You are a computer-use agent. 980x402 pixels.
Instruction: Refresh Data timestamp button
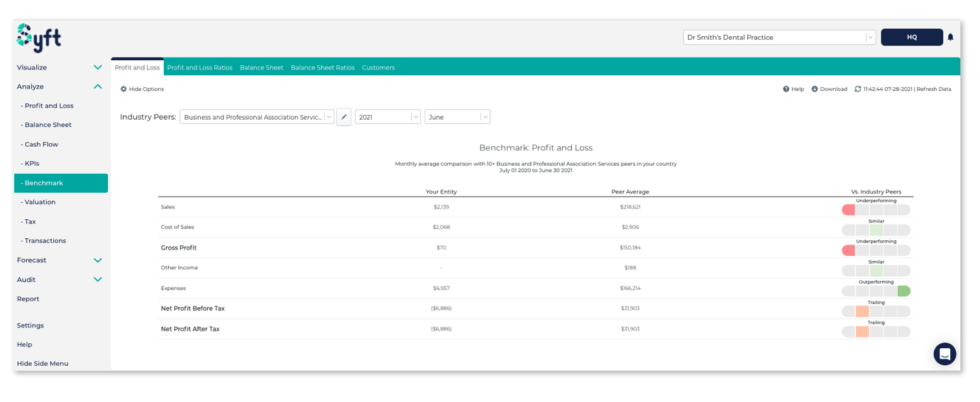click(x=903, y=89)
